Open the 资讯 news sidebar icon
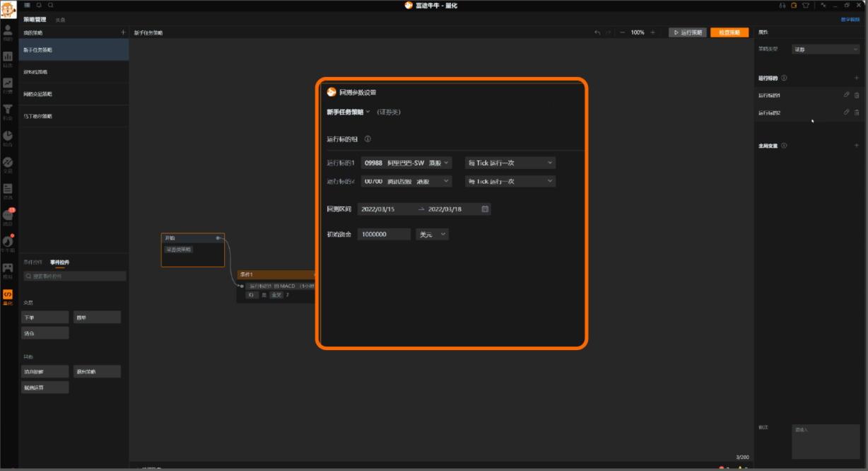Screen dimensions: 868x471 pos(8,191)
